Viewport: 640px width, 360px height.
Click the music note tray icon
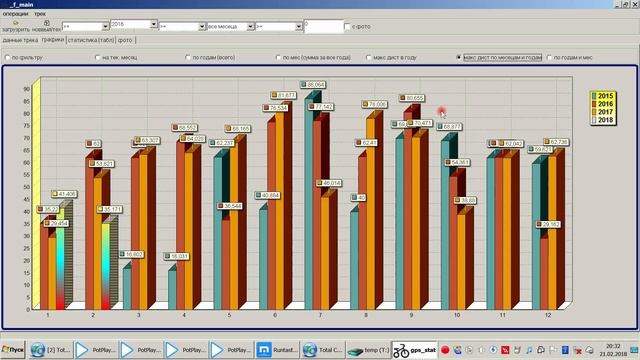coord(529,350)
